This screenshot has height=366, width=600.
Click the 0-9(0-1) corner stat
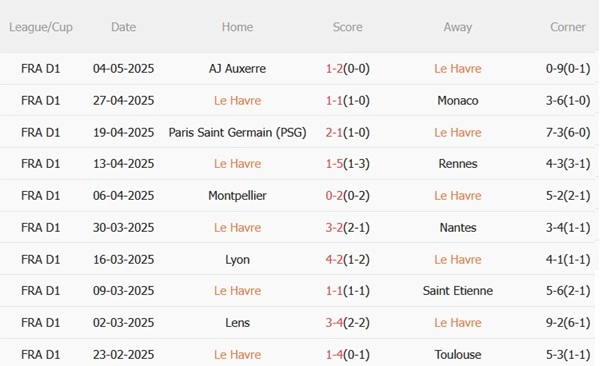tap(568, 69)
